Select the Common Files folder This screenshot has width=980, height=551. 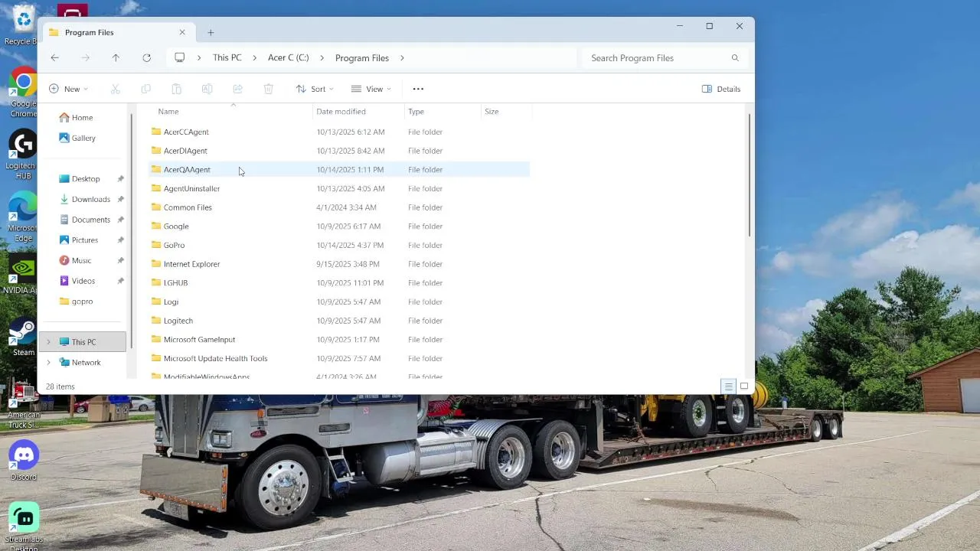pyautogui.click(x=339, y=207)
